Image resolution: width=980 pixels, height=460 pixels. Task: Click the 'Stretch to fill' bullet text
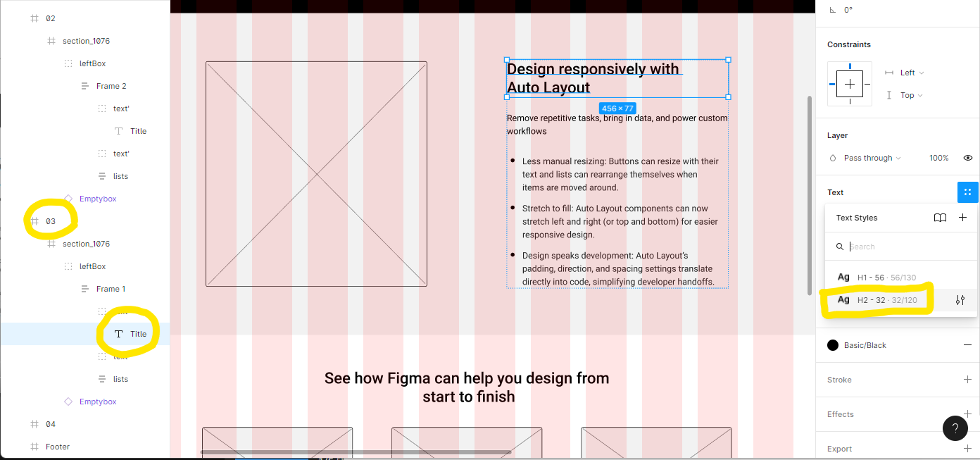[620, 222]
